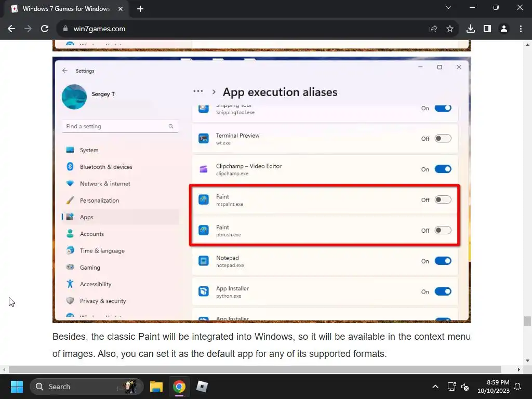
Task: Click the Paint icon beside mspaint.exe
Action: [x=204, y=199]
